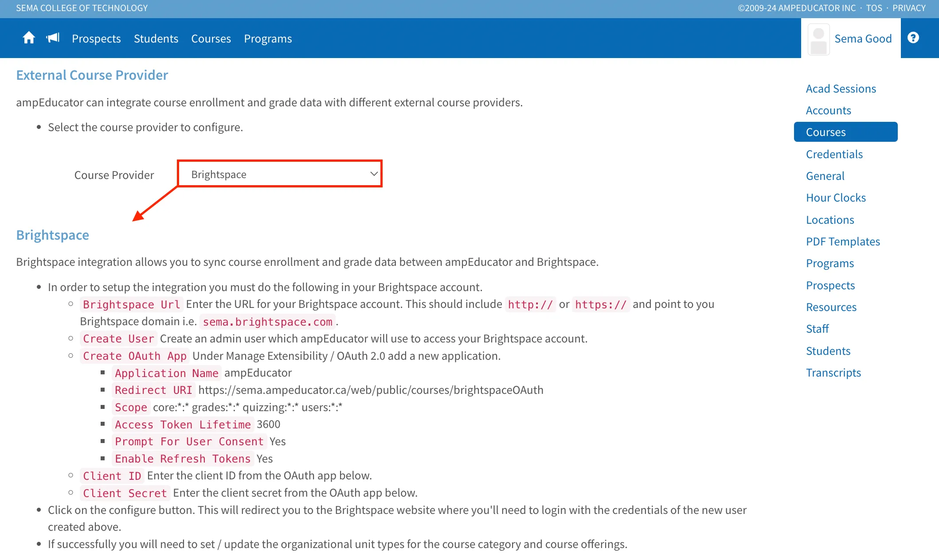
Task: Open Students in the top navigation
Action: tap(156, 39)
